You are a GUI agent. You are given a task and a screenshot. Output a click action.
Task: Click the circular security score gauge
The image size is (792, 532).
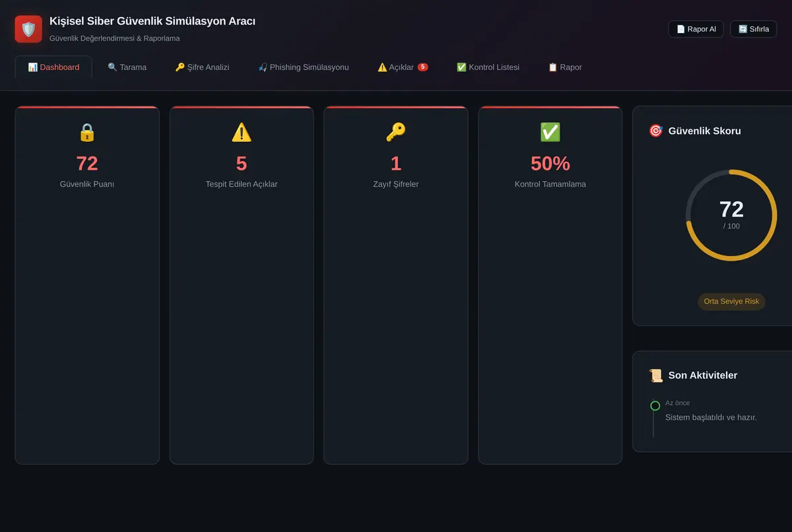731,215
